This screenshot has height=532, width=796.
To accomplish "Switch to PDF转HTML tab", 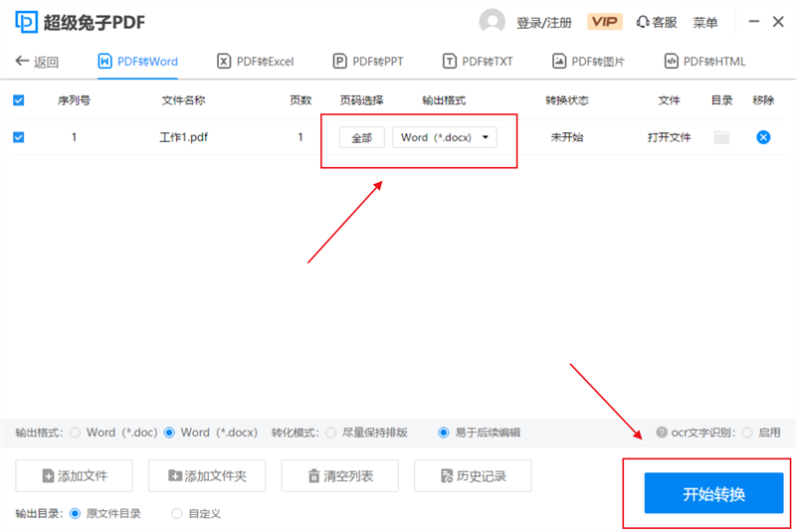I will [705, 62].
